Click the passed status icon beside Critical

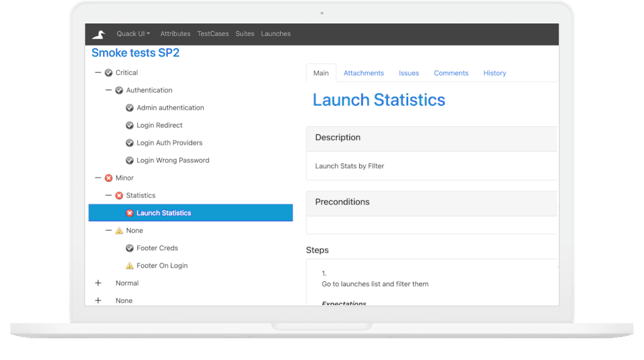[x=109, y=73]
